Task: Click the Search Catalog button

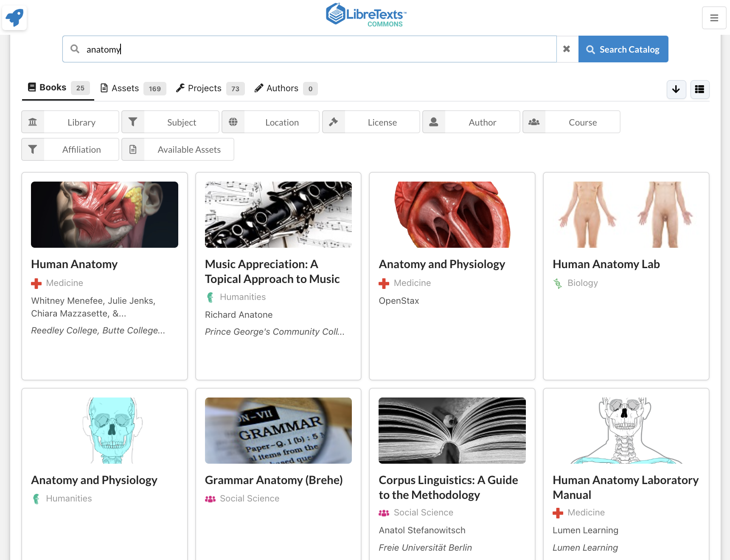Action: click(623, 49)
